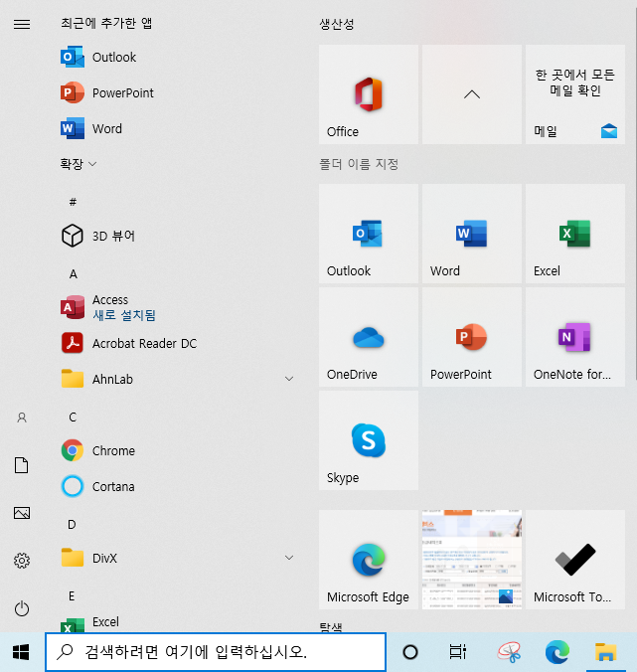Screen dimensions: 637x672
Task: Open the photos live tile thumbnail
Action: coord(472,560)
